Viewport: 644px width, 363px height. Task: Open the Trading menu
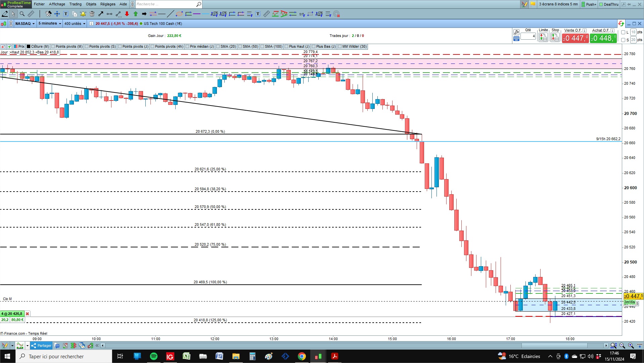(76, 4)
